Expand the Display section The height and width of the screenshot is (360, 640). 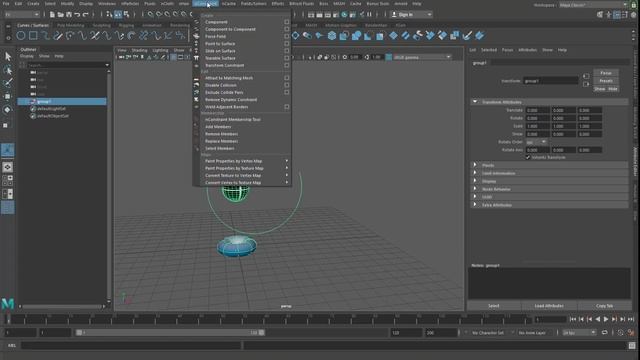click(475, 181)
